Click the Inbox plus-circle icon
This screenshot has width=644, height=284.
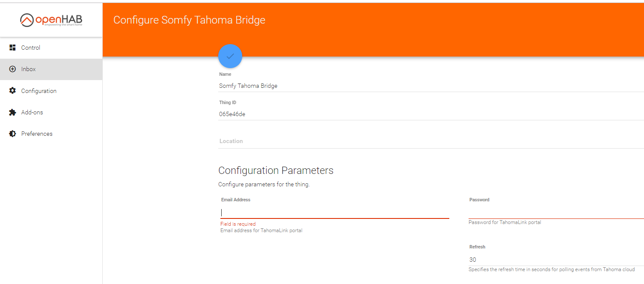click(12, 69)
